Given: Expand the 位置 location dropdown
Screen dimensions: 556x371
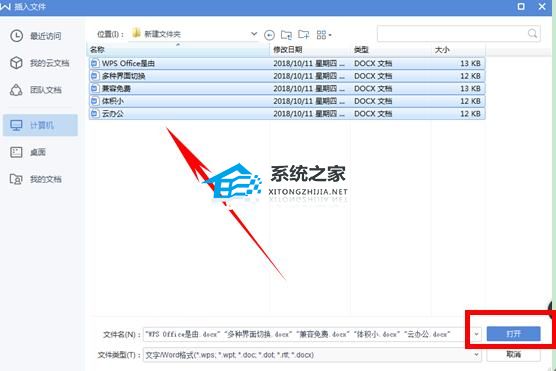Looking at the screenshot, I should pos(254,34).
